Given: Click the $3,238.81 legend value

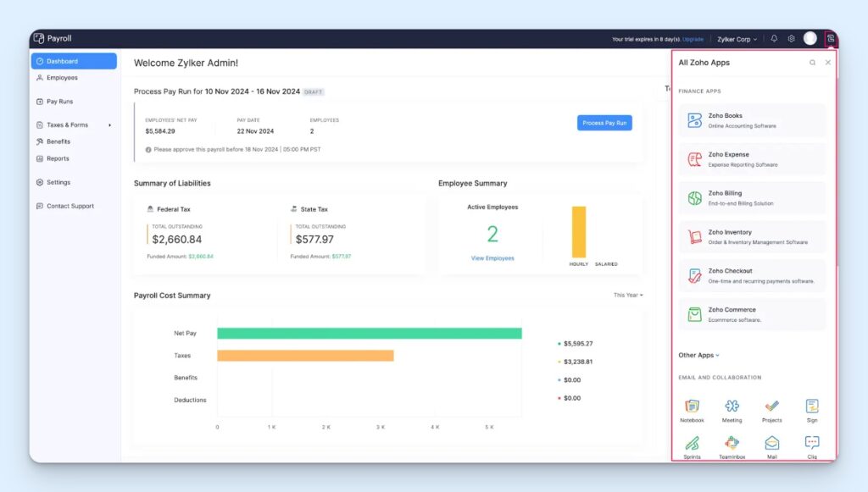Looking at the screenshot, I should tap(578, 362).
